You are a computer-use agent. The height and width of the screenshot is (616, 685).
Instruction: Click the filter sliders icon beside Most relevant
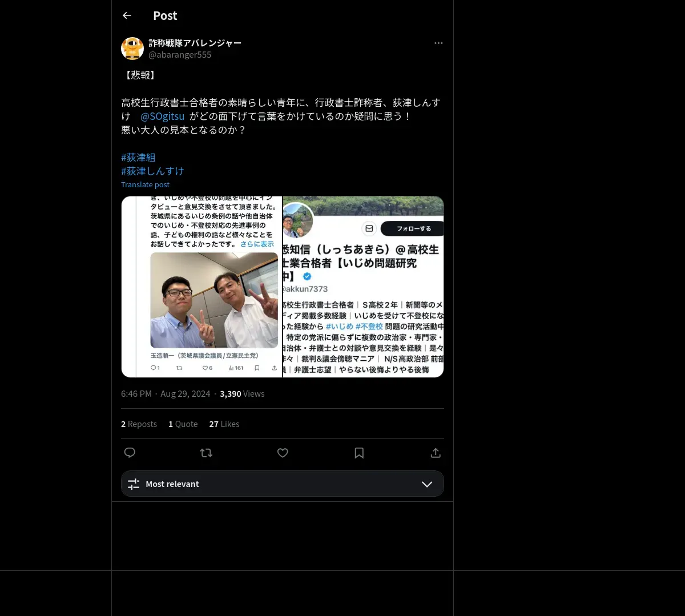(134, 484)
